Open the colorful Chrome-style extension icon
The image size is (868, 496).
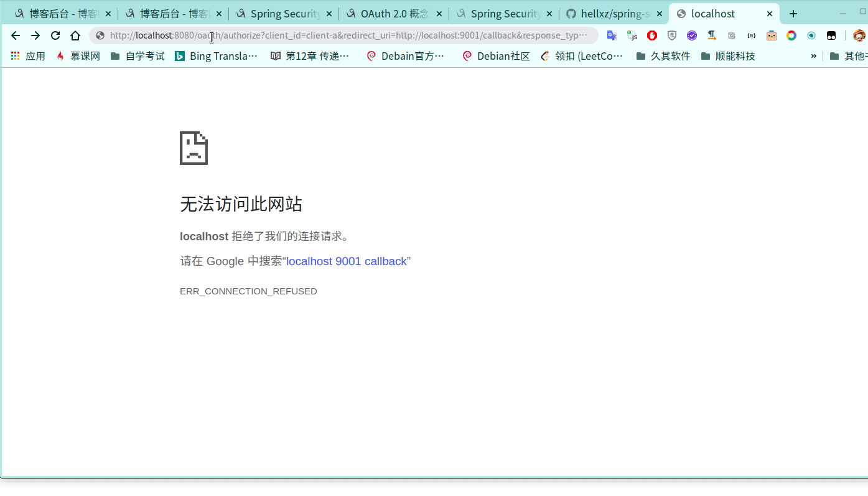pos(790,35)
